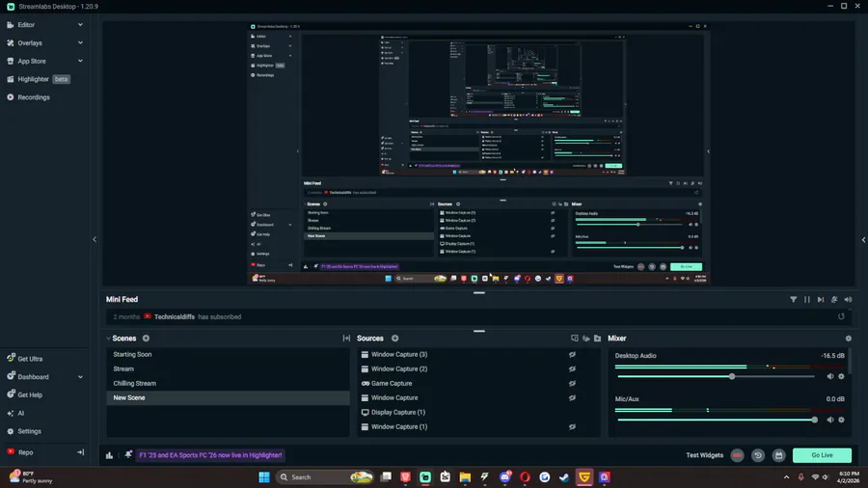Select the Game Capture source row
Viewport: 868px width, 488px height.
478,384
